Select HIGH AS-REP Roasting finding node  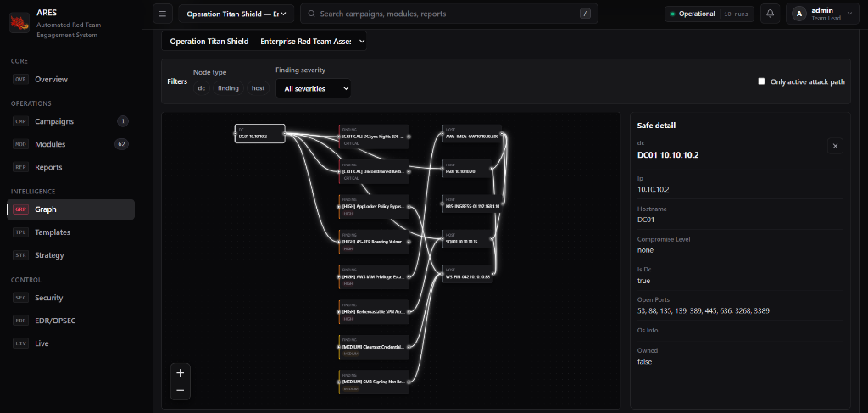point(374,242)
